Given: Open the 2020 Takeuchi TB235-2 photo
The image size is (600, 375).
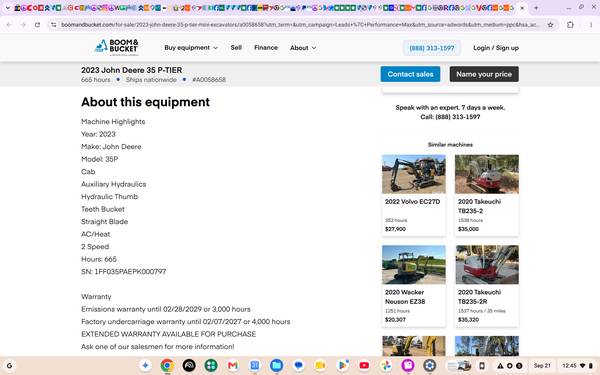Looking at the screenshot, I should click(487, 174).
